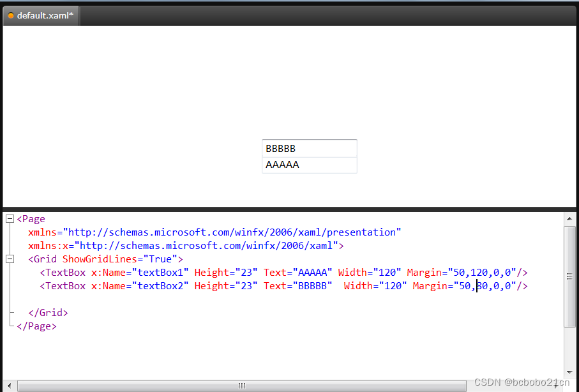
Task: Click the xmlns:x xaml namespace URL
Action: click(206, 246)
